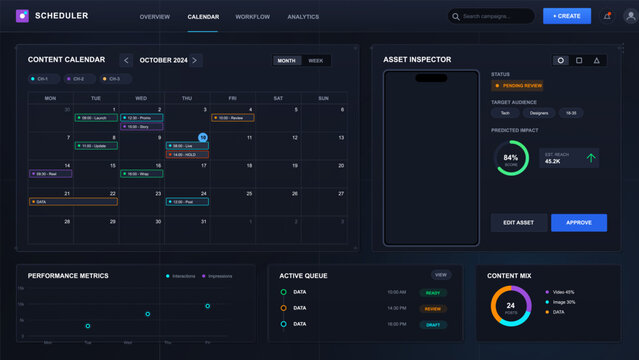The height and width of the screenshot is (360, 639).
Task: Click the Wednesday data point on metrics chart
Action: [148, 314]
